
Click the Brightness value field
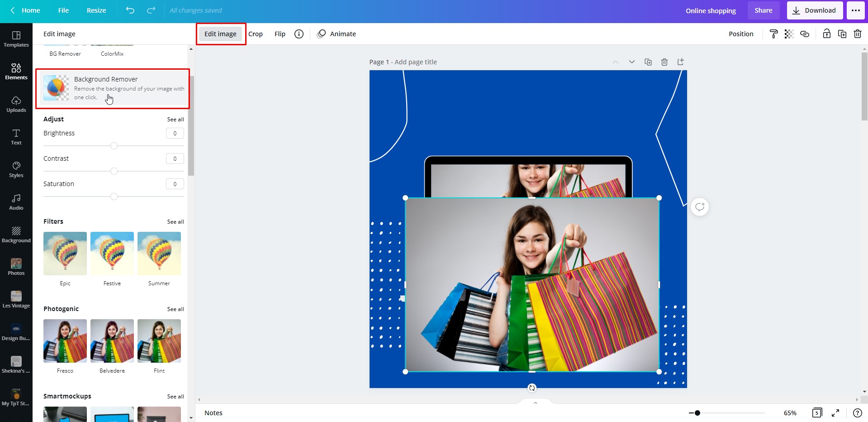coord(175,133)
